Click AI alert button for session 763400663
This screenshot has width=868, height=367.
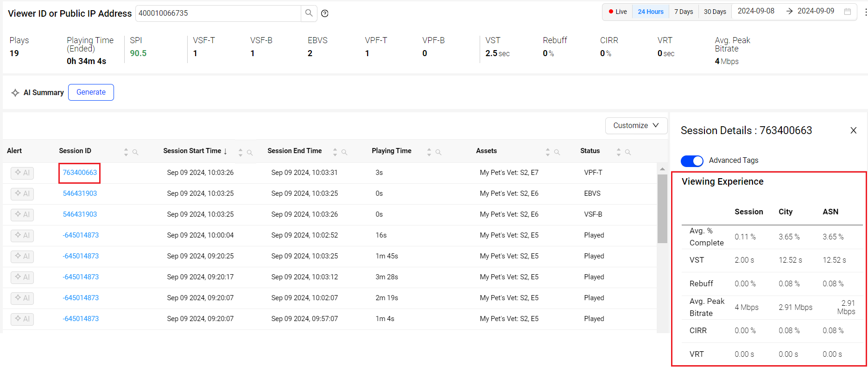click(22, 173)
